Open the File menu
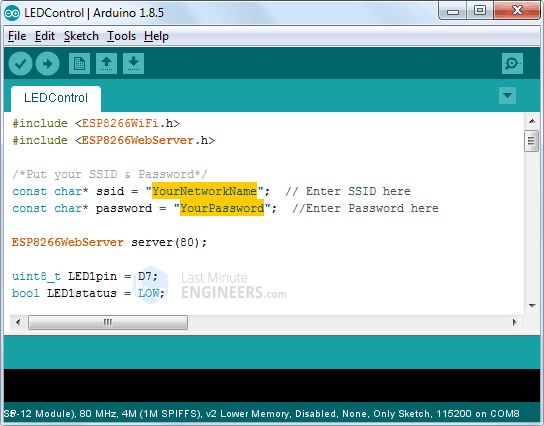The image size is (544, 426). pyautogui.click(x=17, y=36)
